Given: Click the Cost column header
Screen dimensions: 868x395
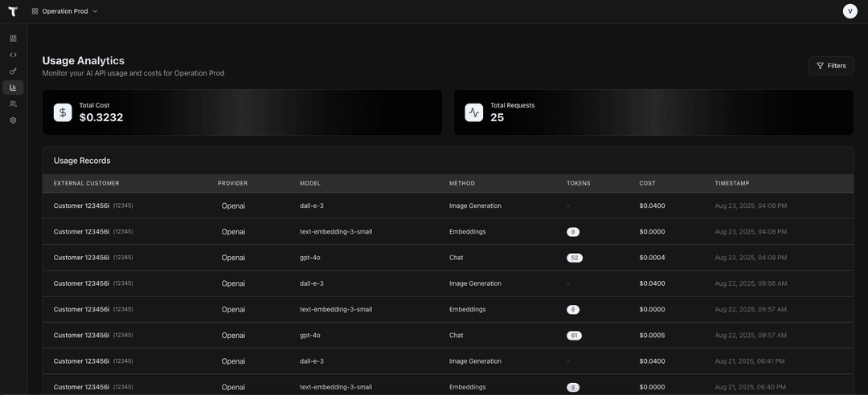Looking at the screenshot, I should coord(647,183).
